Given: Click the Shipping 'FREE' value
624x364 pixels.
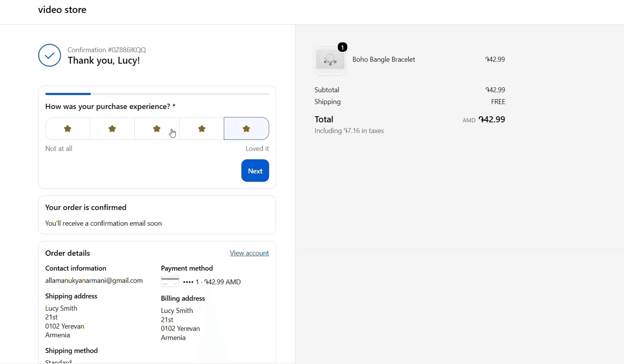Looking at the screenshot, I should click(x=498, y=102).
